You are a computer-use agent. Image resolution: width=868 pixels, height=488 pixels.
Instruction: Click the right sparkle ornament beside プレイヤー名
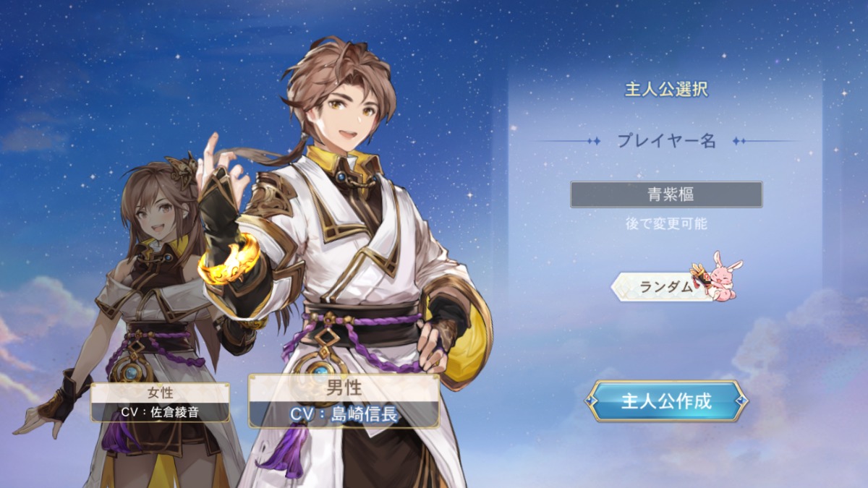point(739,141)
